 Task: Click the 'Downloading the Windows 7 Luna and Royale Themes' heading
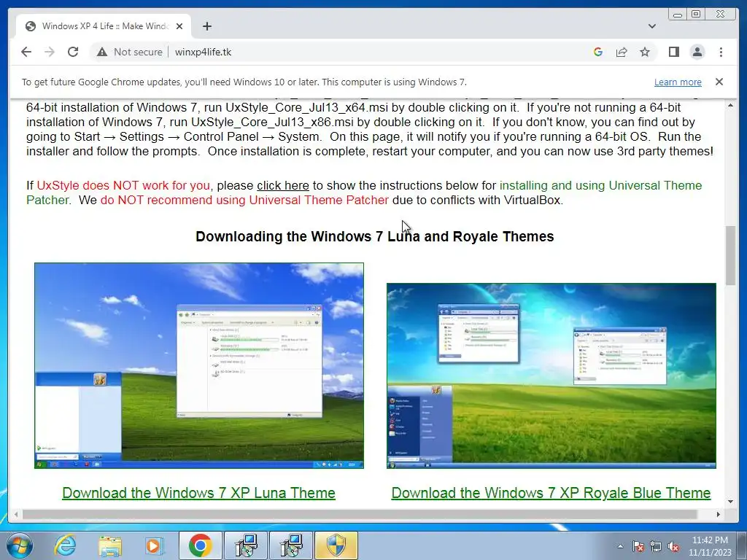(x=374, y=237)
